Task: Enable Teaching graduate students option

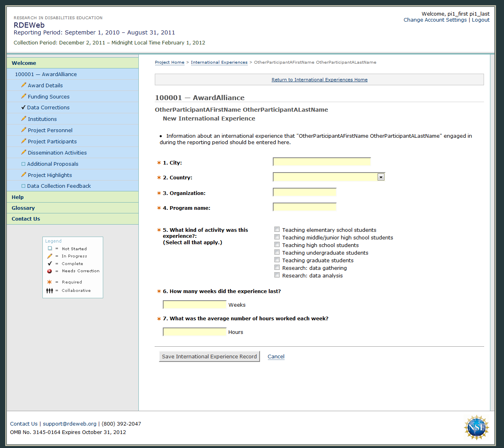Action: [277, 260]
